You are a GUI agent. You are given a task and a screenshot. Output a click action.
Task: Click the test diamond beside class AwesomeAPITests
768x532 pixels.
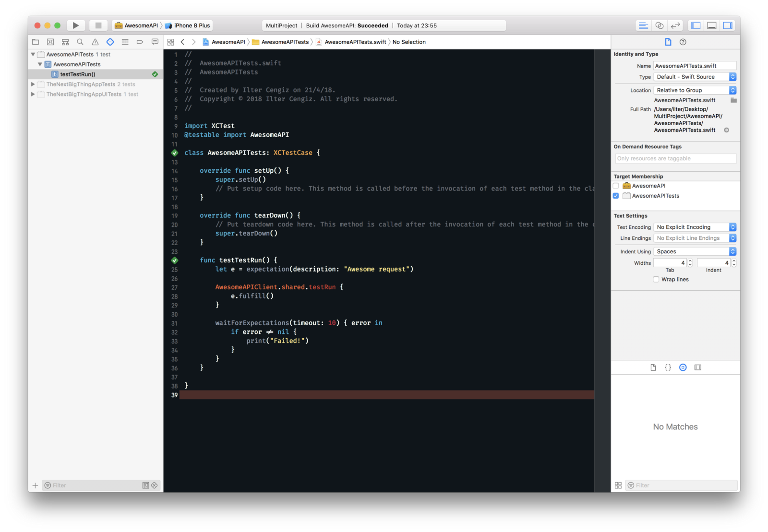175,153
